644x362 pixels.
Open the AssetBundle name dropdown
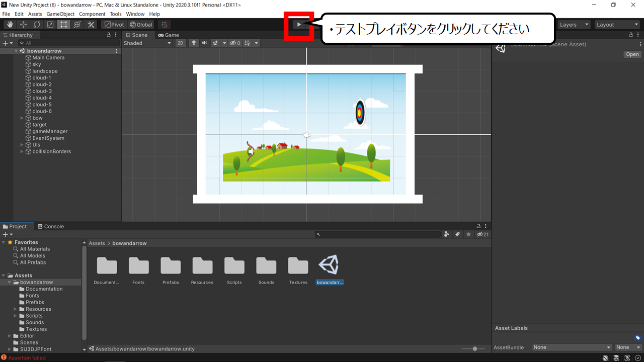pos(572,347)
